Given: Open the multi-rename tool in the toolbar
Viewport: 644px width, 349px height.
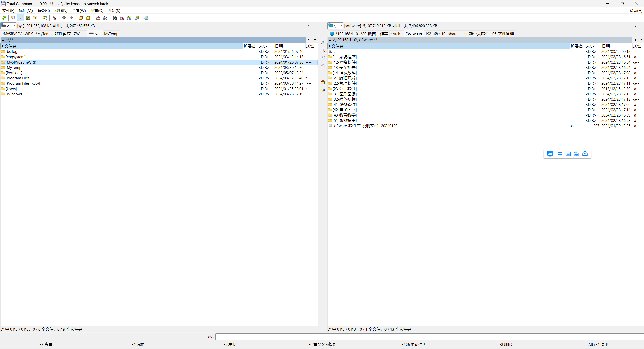Looking at the screenshot, I should (x=122, y=18).
